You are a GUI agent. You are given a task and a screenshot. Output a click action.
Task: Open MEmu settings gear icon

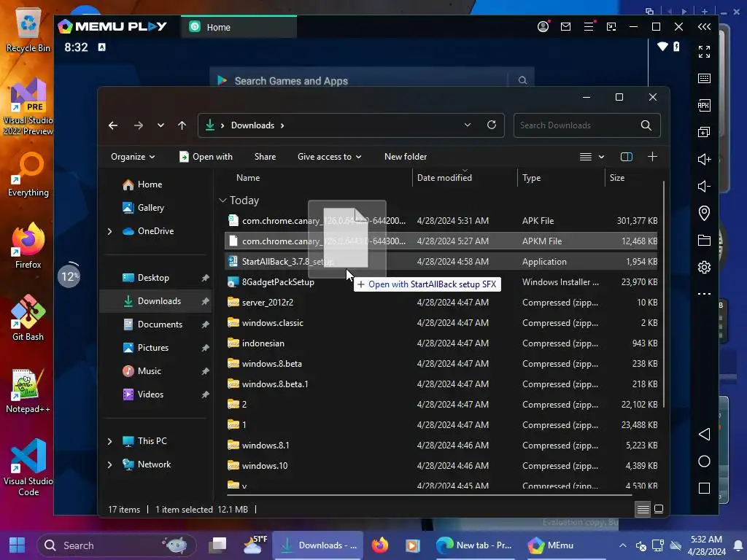coord(704,267)
